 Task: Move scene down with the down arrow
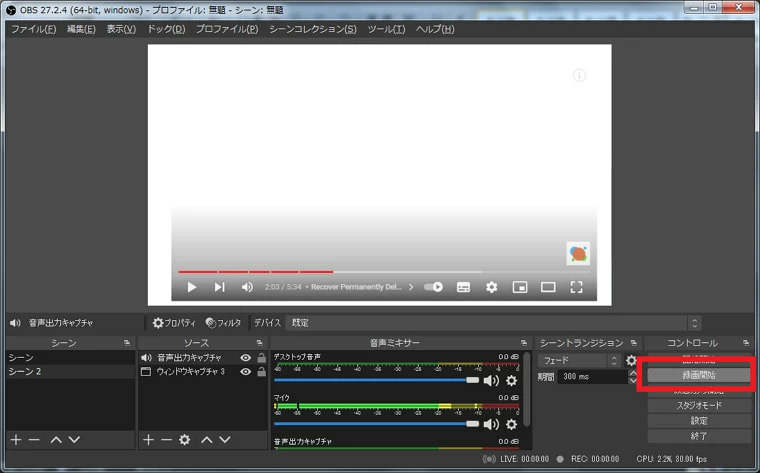[x=74, y=439]
